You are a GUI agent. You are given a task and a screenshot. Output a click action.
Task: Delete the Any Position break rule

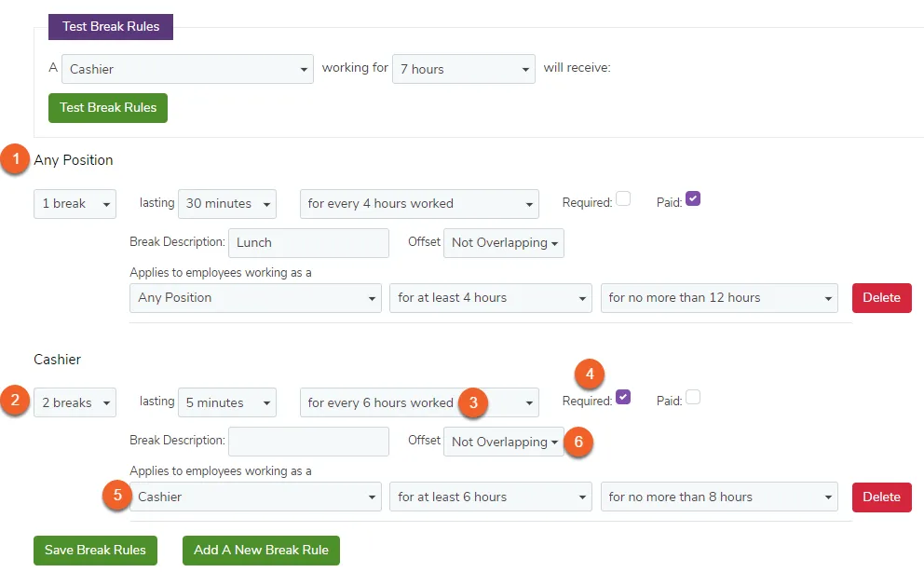click(881, 298)
